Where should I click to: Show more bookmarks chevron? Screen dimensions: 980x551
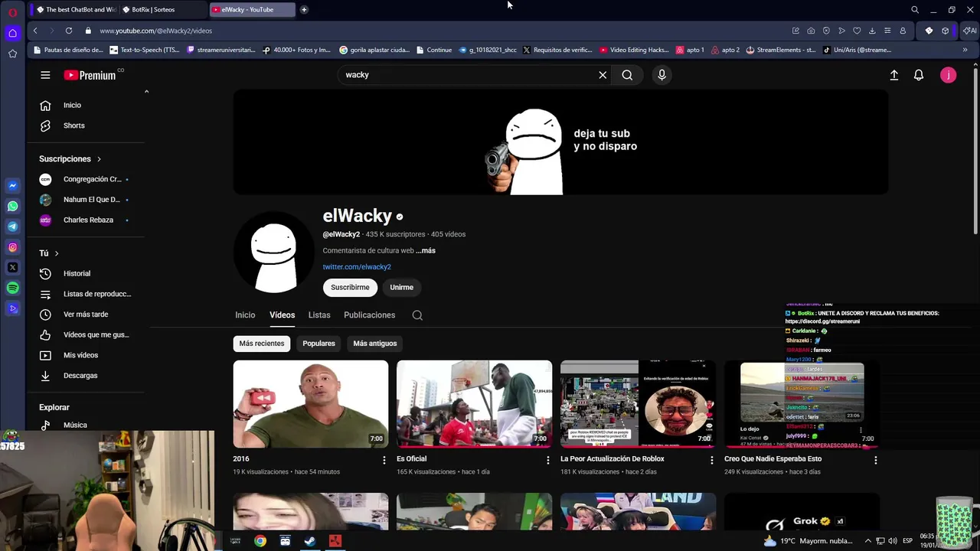pyautogui.click(x=965, y=50)
